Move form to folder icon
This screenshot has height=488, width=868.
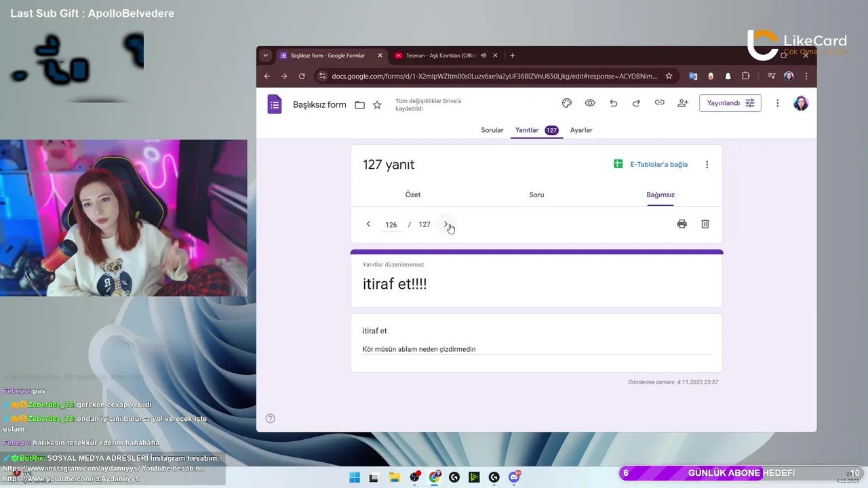point(359,104)
